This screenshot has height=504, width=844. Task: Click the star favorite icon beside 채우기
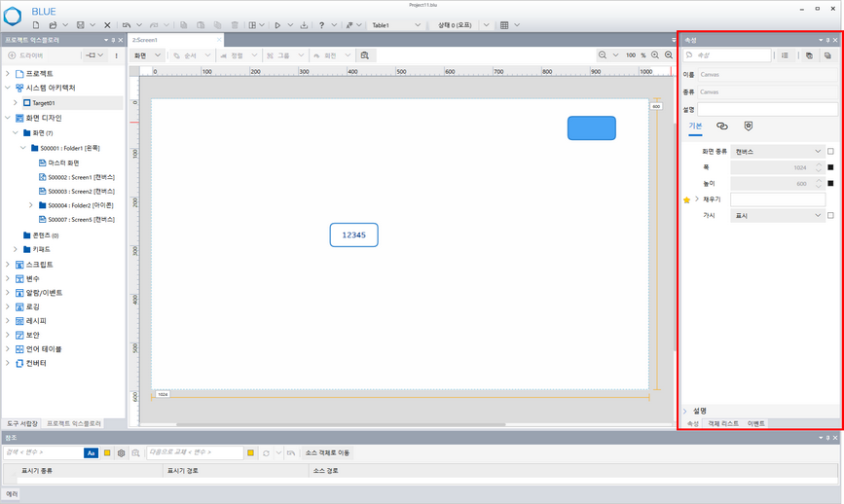tap(686, 199)
